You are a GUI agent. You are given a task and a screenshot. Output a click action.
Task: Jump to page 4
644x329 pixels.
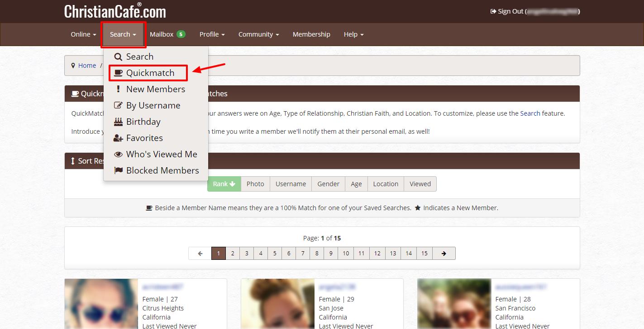tap(261, 254)
